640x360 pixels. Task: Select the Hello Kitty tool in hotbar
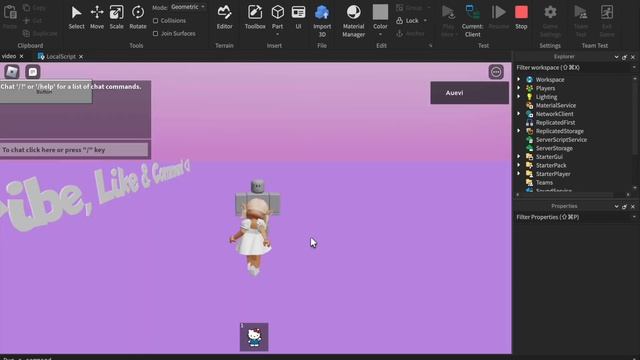(254, 337)
